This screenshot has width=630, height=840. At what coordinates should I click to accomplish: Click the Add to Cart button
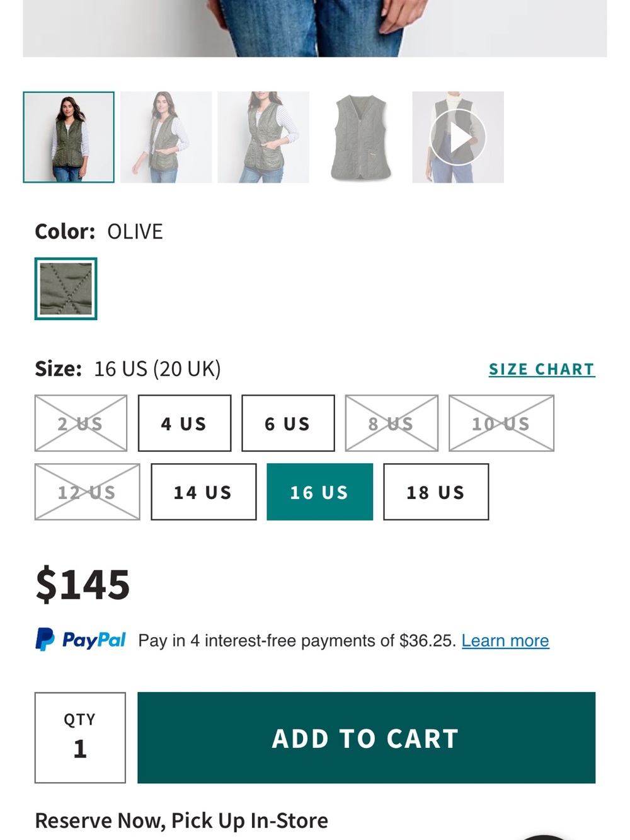[x=366, y=738]
